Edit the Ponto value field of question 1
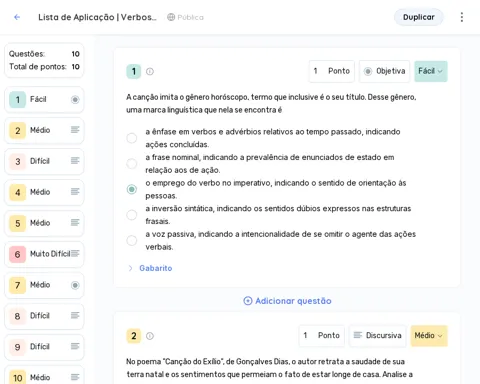The height and width of the screenshot is (384, 480). (x=332, y=71)
